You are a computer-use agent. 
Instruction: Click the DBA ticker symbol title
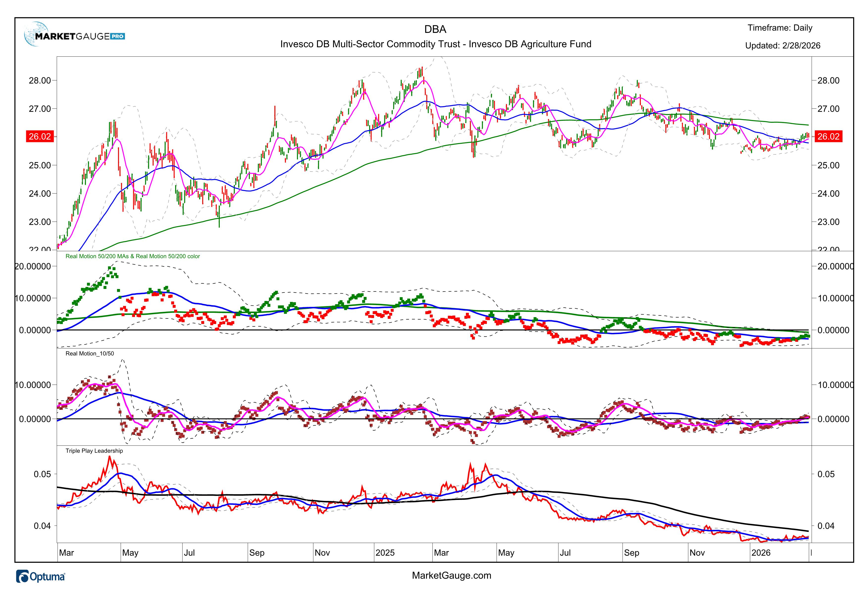[x=435, y=29]
